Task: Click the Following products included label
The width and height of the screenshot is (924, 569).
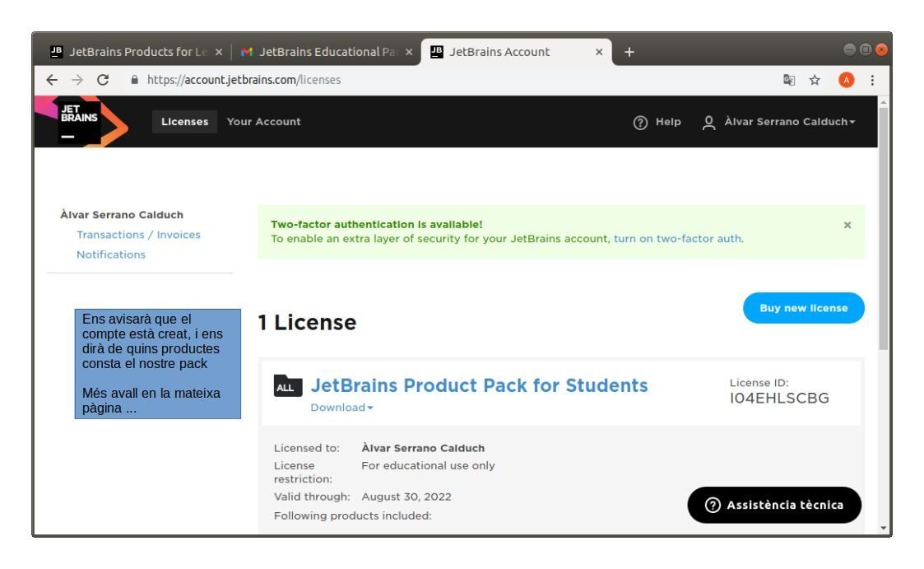Action: [x=353, y=516]
